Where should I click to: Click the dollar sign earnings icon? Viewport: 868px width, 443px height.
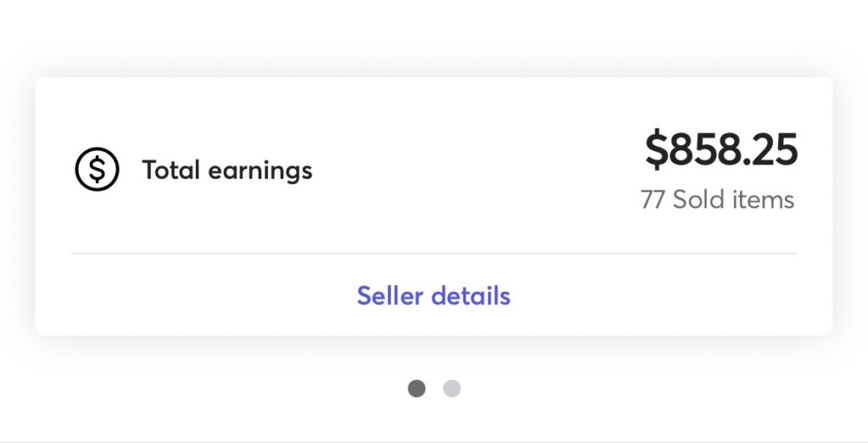(x=97, y=170)
